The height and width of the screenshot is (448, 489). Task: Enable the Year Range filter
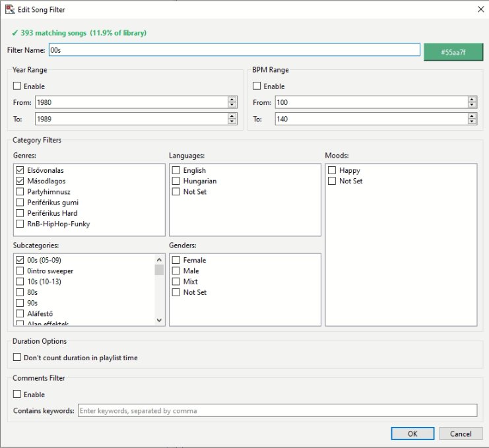17,86
